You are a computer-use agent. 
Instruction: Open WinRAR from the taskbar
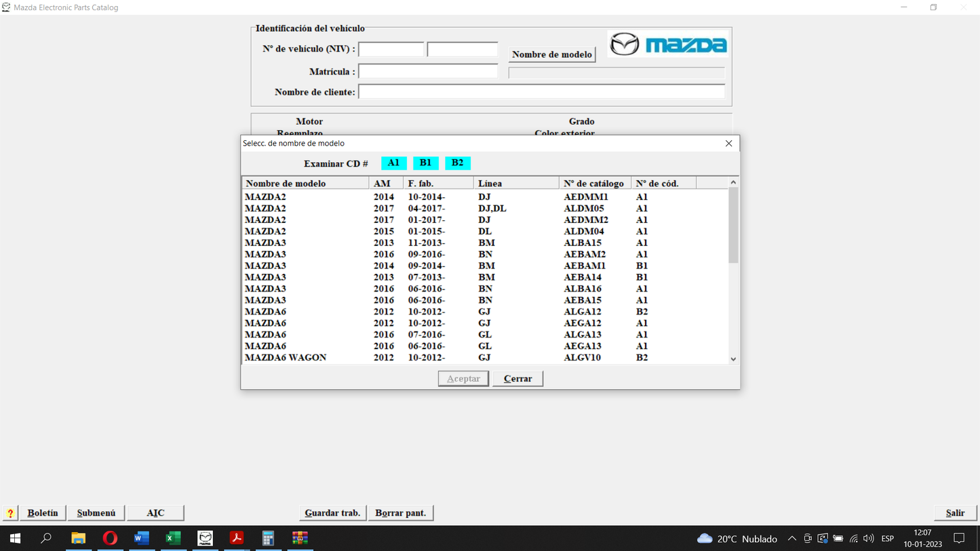tap(300, 539)
